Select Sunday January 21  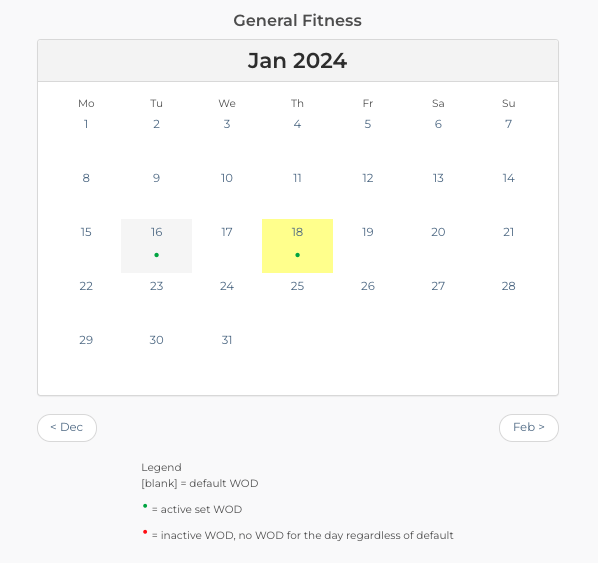508,232
